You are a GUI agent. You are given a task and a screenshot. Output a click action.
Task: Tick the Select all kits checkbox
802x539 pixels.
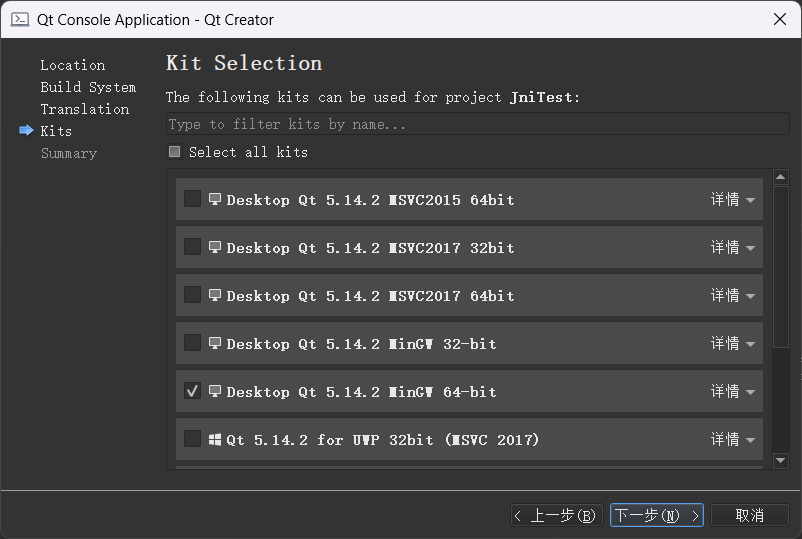click(175, 152)
